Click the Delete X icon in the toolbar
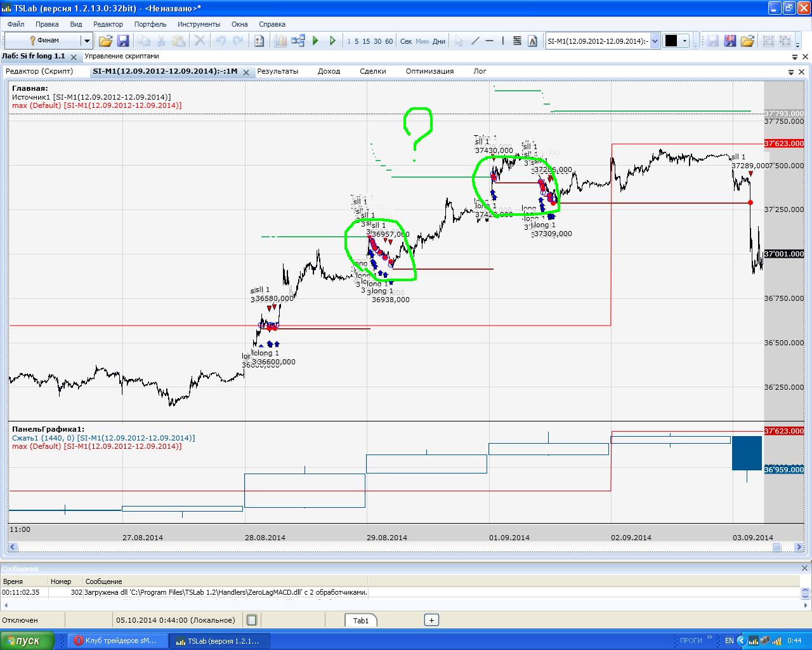The image size is (812, 650). click(x=200, y=41)
